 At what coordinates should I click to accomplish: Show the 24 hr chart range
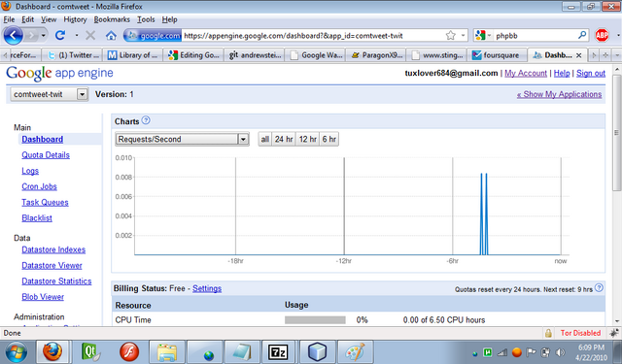(284, 139)
